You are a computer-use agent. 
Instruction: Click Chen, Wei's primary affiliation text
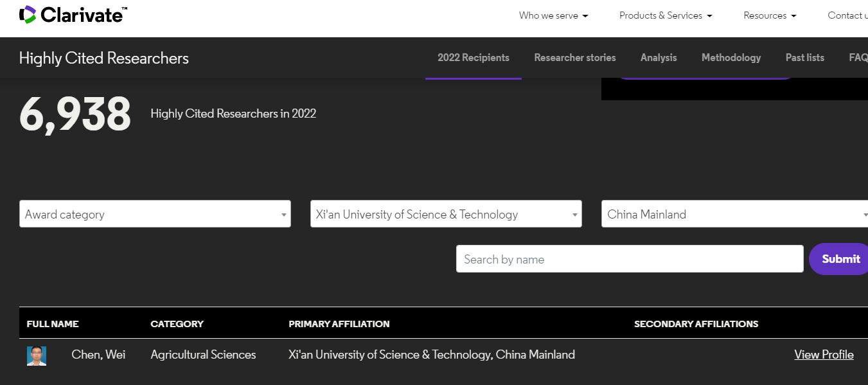[x=432, y=355]
